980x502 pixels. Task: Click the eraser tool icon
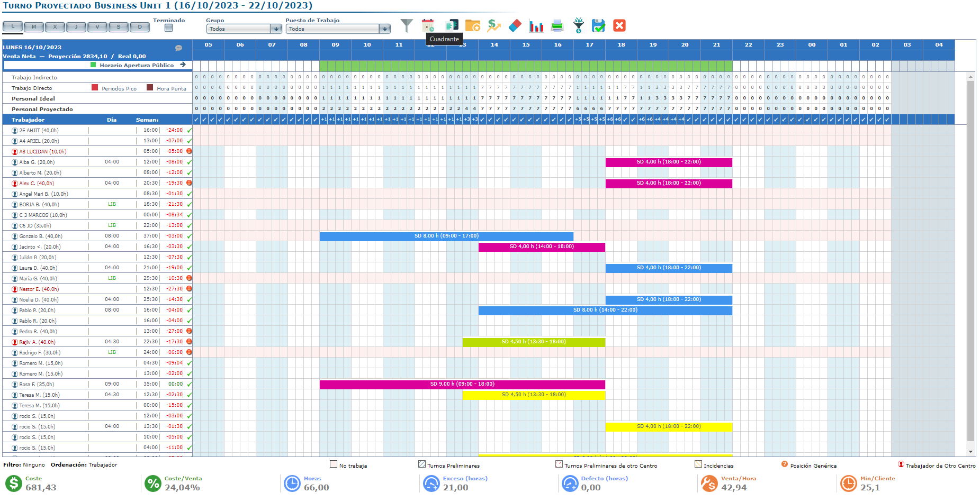[x=515, y=25]
